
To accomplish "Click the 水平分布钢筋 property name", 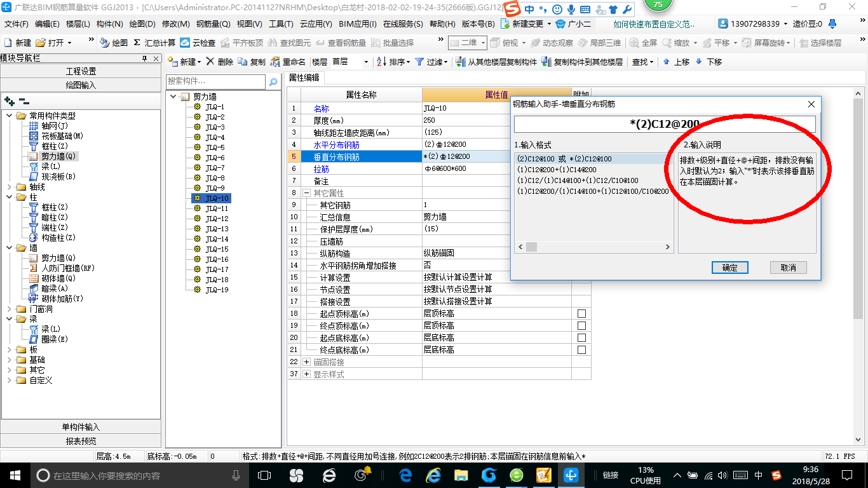I will (x=336, y=145).
